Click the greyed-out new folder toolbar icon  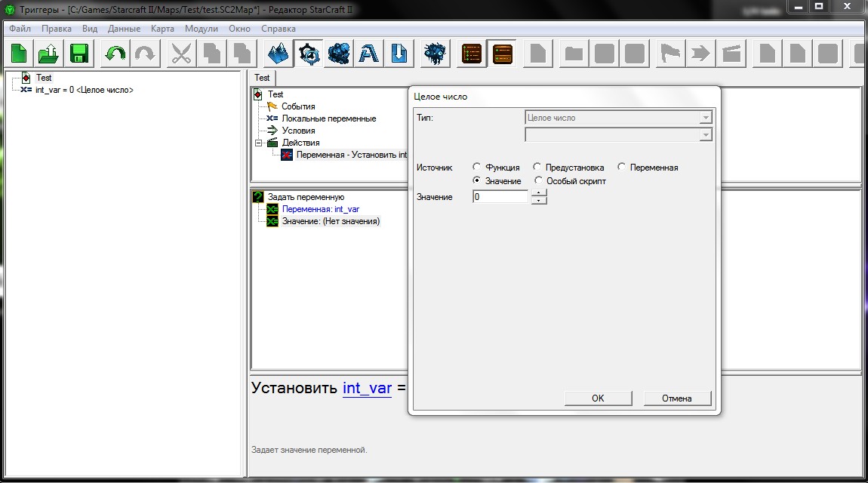pos(574,54)
